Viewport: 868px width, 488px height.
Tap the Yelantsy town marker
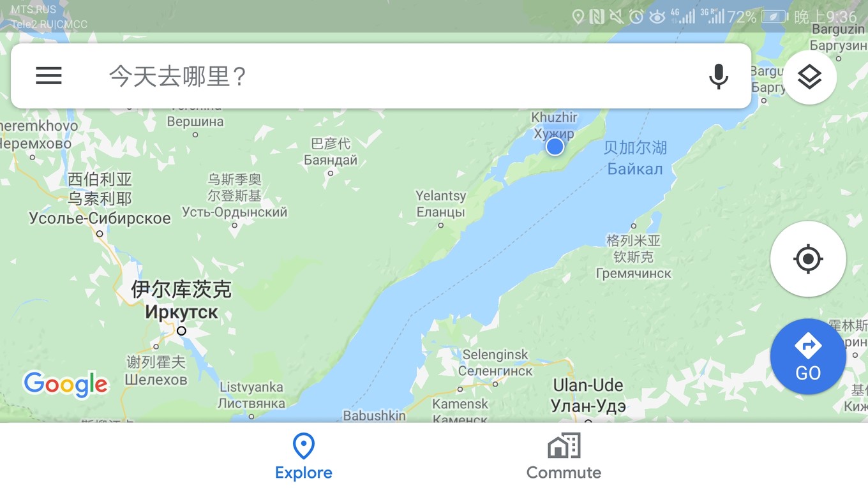[440, 225]
